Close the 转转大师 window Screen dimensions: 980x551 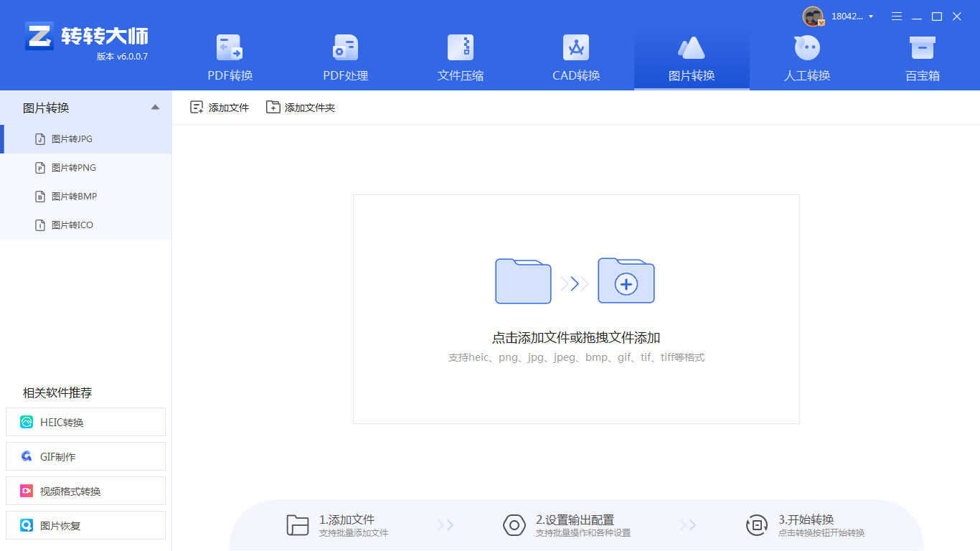coord(957,17)
